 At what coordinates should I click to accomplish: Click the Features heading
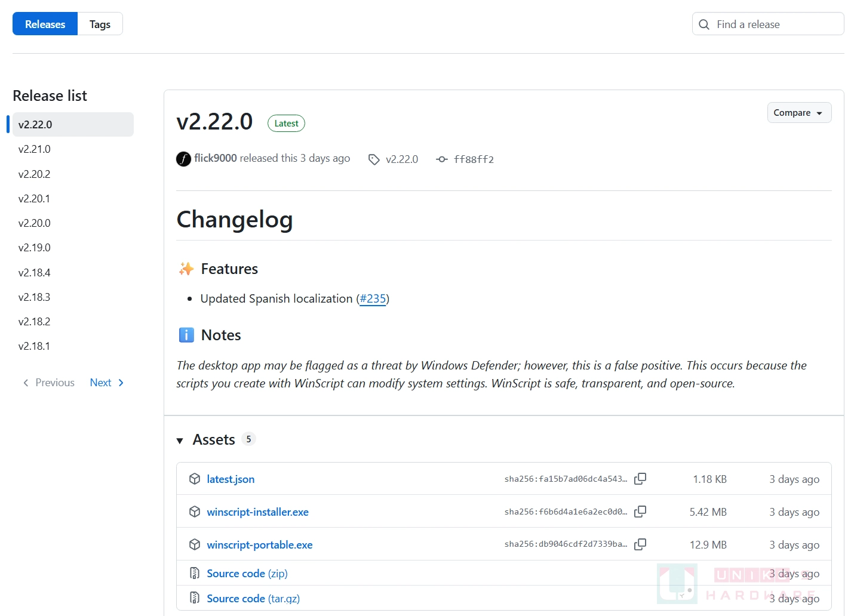click(229, 269)
